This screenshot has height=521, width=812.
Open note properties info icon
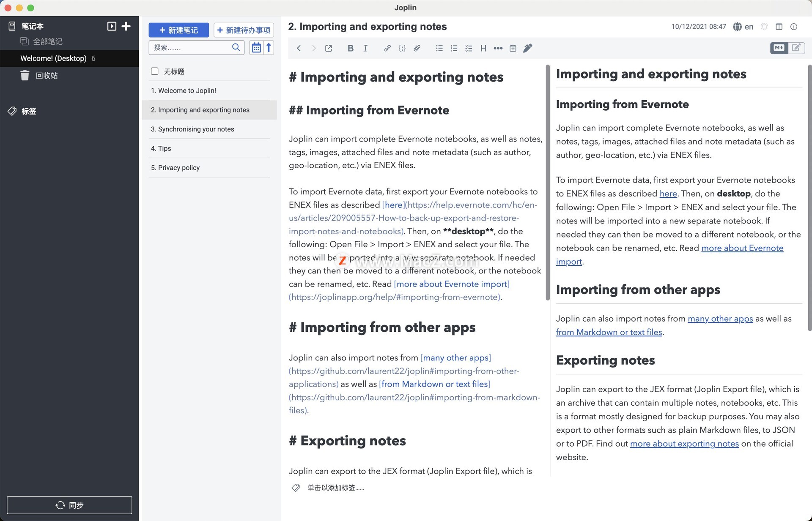[x=794, y=27]
